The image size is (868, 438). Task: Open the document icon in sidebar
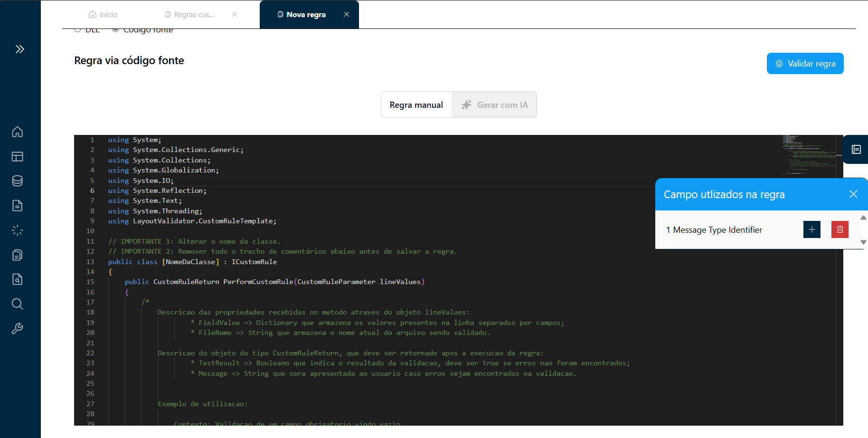tap(18, 206)
